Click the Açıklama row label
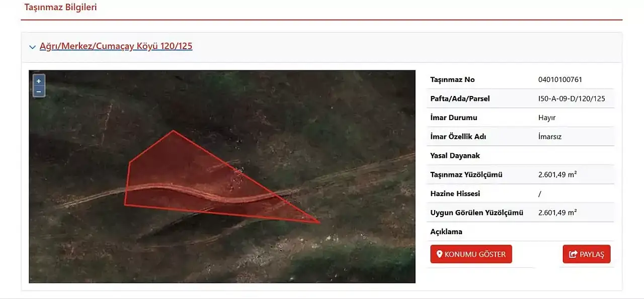This screenshot has width=644, height=299. [446, 232]
